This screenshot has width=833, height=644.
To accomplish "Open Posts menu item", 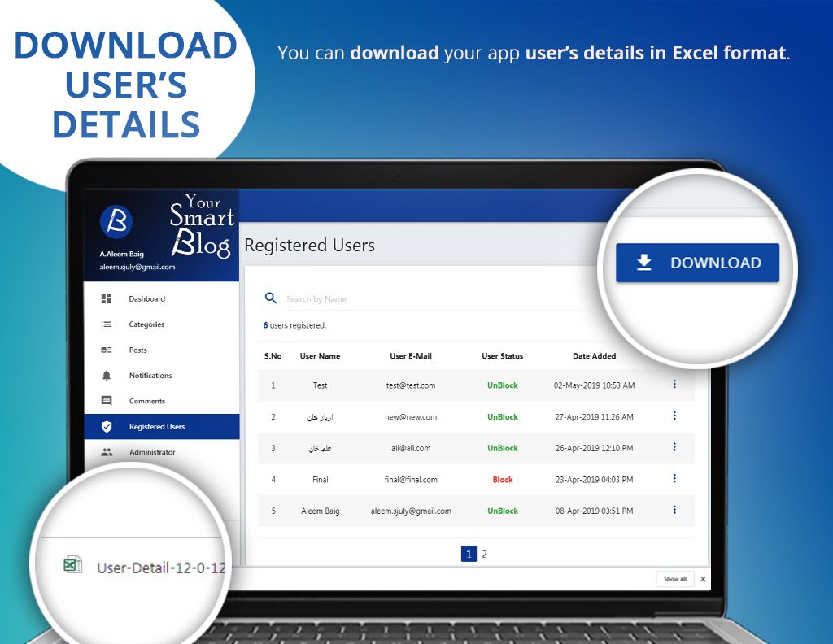I will 162,350.
